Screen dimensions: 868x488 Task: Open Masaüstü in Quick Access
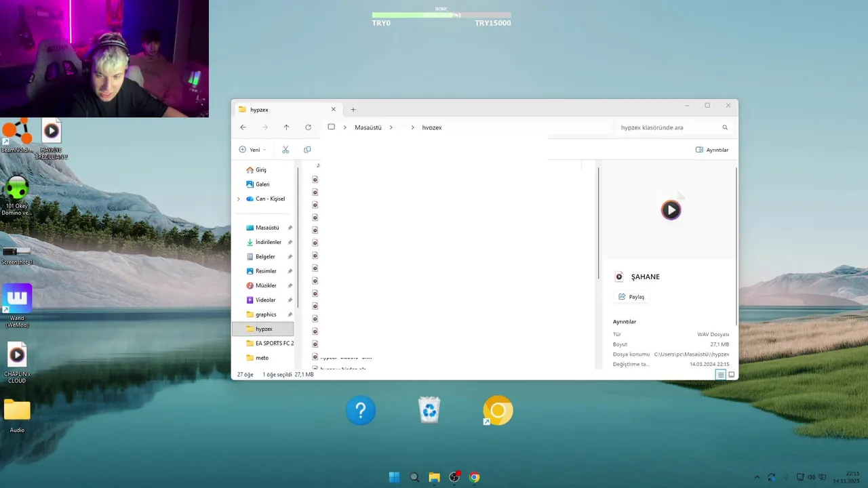267,228
